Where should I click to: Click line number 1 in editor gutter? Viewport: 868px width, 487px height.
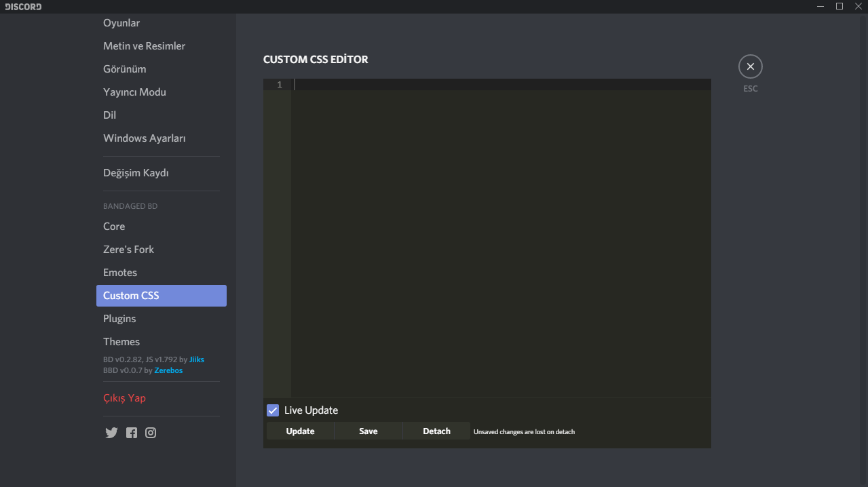pos(279,85)
